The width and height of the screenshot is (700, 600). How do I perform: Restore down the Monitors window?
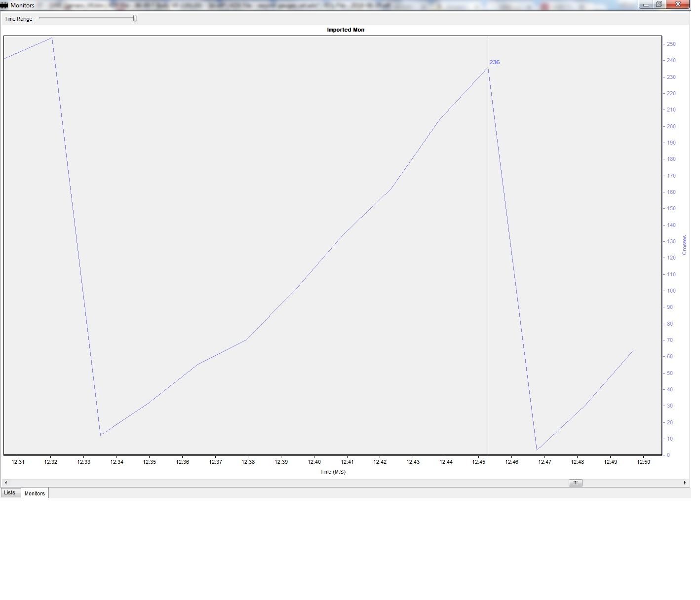point(659,4)
